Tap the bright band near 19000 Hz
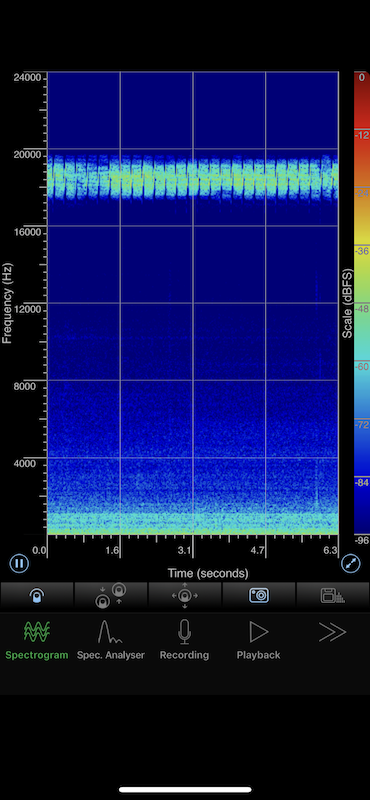 point(192,177)
